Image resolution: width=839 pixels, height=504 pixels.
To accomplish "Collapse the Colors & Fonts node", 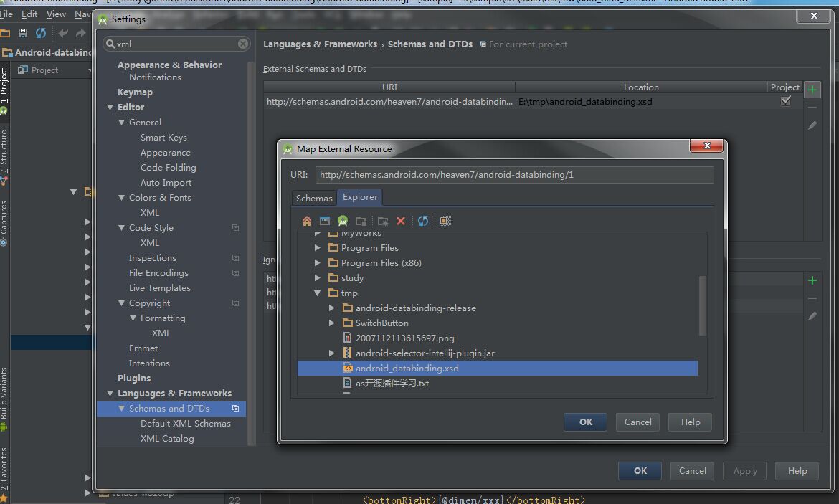I will tap(121, 197).
